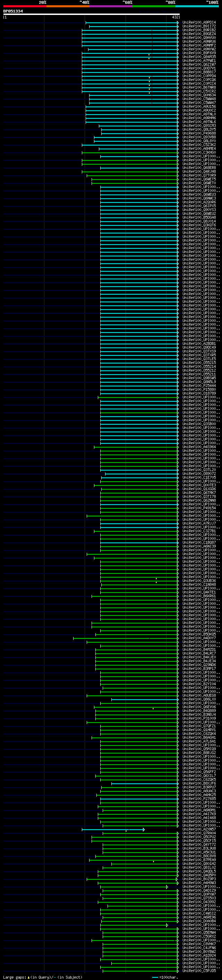Select hit label UniRef100_C5WW48
Viewport: 222px width, 980px height.
coord(199,99)
